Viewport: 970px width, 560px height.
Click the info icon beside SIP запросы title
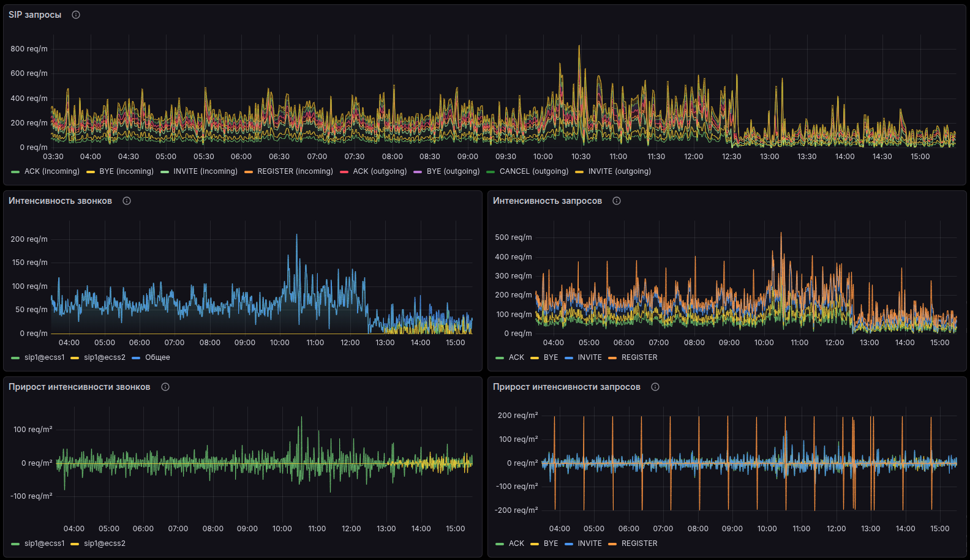point(76,15)
